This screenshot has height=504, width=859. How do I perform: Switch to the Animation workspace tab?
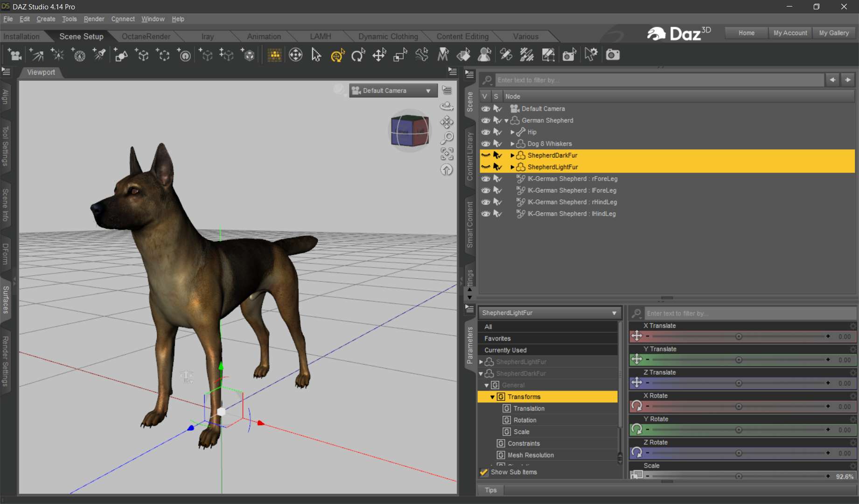[x=264, y=36]
